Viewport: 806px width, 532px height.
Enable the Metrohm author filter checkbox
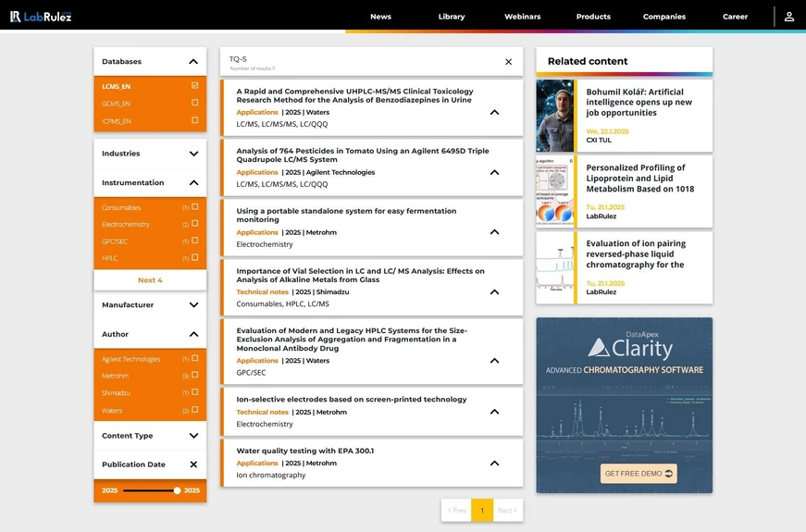click(x=194, y=376)
